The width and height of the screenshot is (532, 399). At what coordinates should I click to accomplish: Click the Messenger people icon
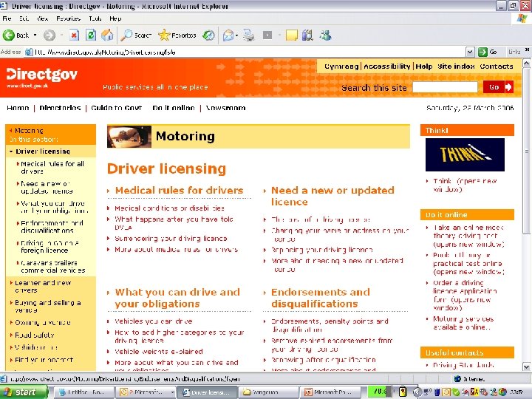coord(325,35)
